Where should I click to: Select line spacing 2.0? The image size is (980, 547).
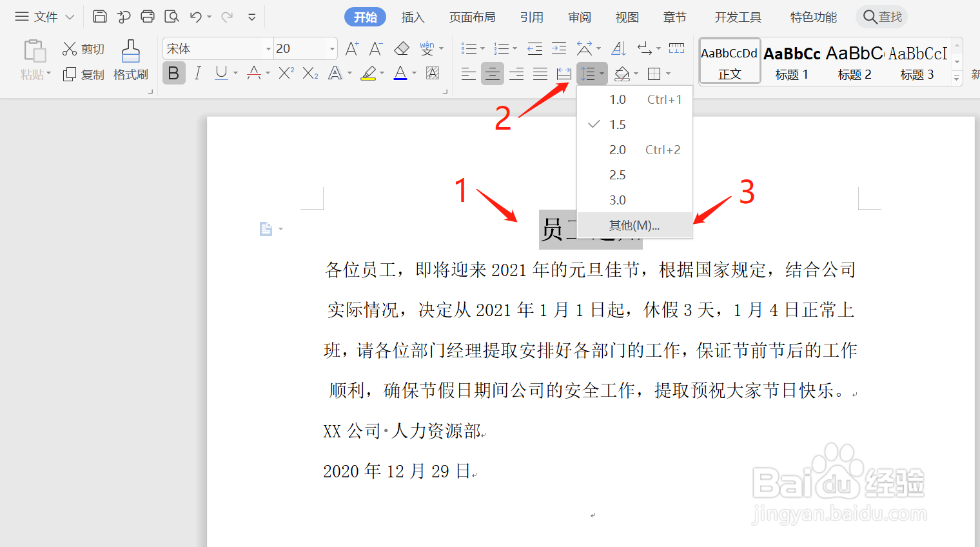(634, 150)
